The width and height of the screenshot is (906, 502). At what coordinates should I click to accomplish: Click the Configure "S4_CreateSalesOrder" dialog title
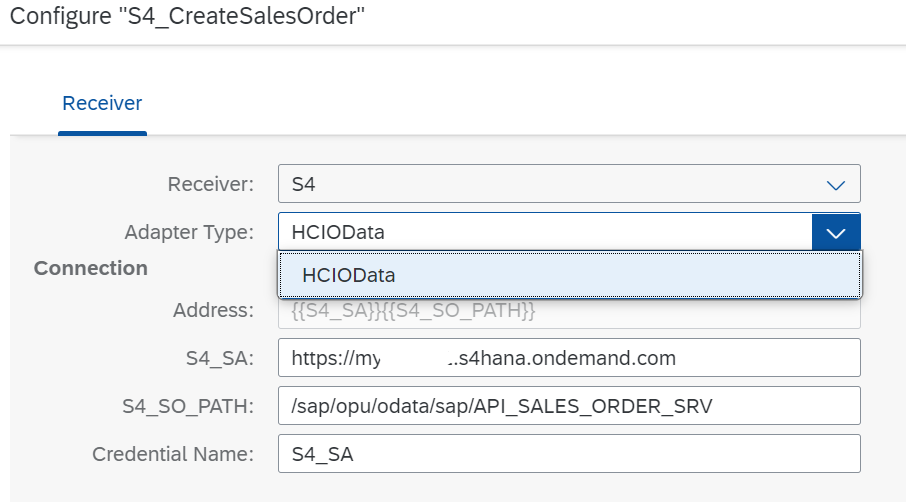click(187, 18)
